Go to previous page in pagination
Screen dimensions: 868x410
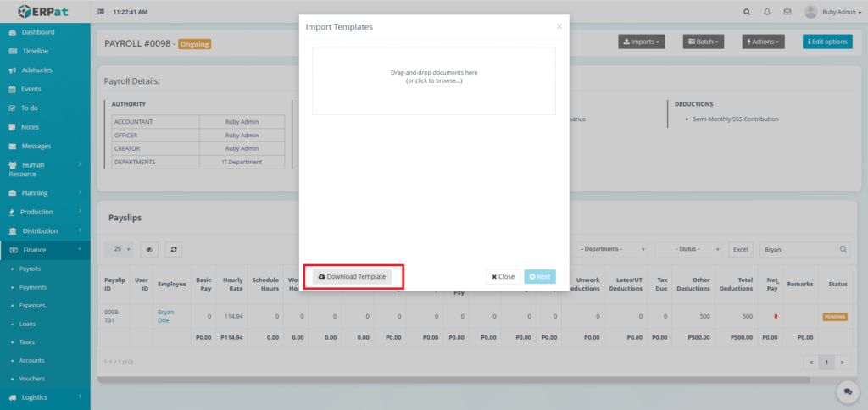pos(811,363)
